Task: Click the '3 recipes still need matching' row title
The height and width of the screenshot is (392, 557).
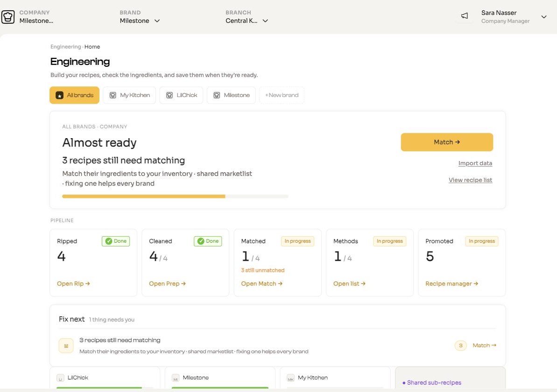Action: tap(120, 340)
